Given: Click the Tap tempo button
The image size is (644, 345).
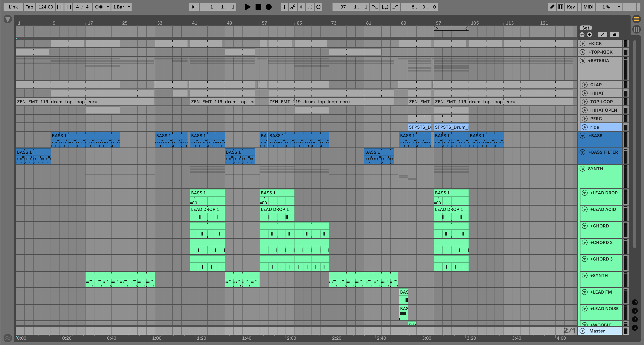Looking at the screenshot, I should tap(29, 7).
